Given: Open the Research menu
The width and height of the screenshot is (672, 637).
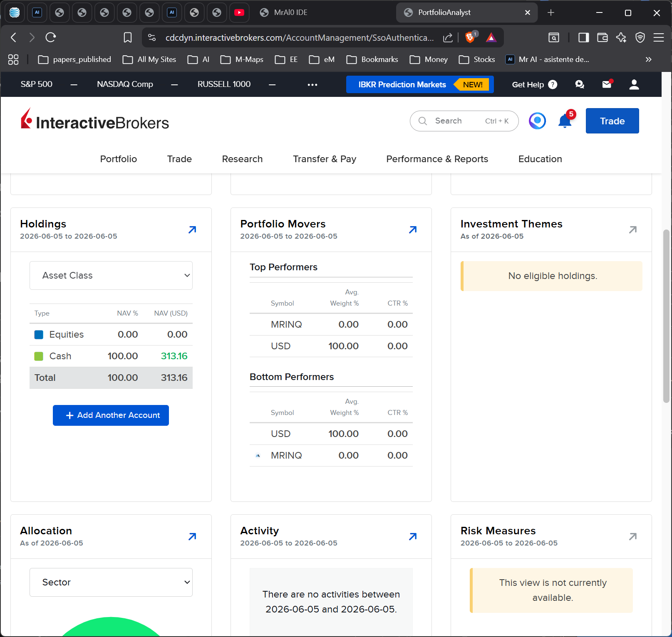Looking at the screenshot, I should [x=242, y=159].
